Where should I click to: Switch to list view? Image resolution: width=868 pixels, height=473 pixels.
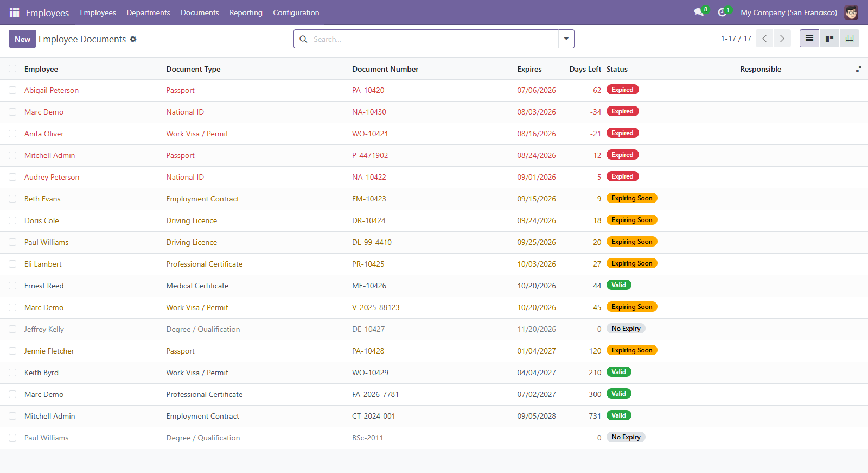tap(809, 39)
